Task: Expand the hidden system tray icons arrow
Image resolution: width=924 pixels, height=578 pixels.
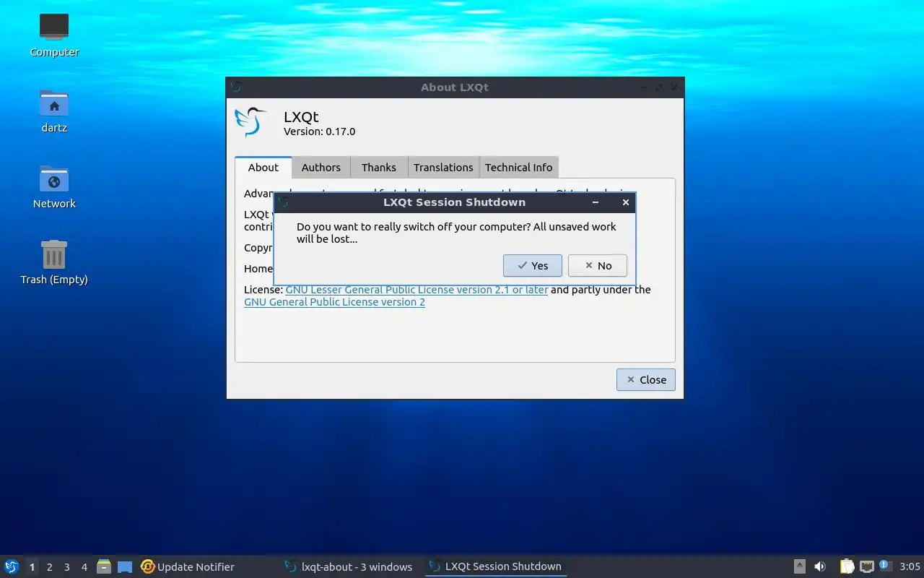Action: pos(799,566)
